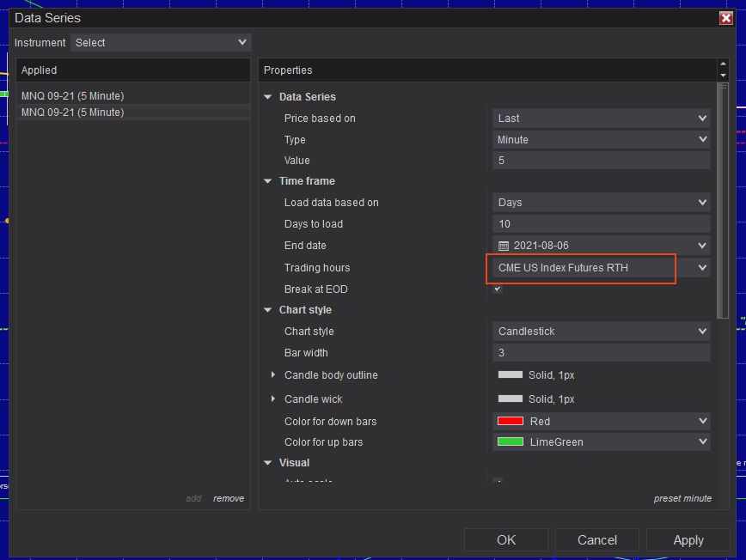
Task: Click the Cancel button
Action: tap(597, 540)
